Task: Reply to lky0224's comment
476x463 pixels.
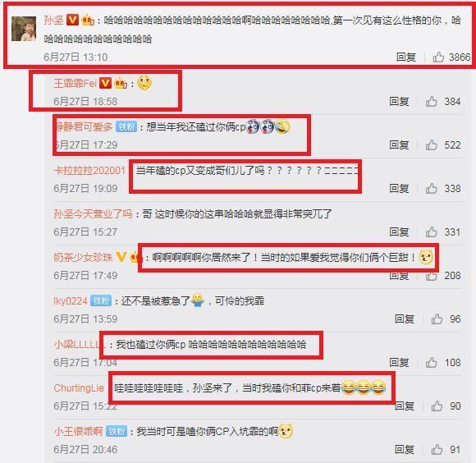Action: pyautogui.click(x=405, y=319)
